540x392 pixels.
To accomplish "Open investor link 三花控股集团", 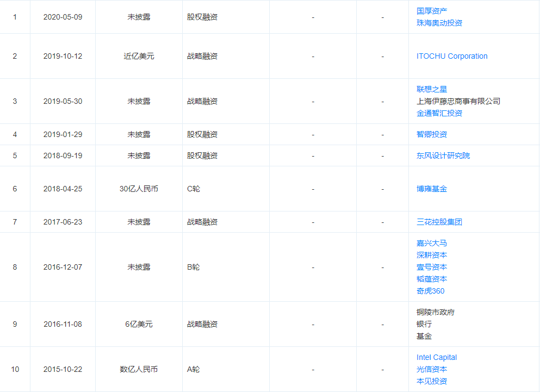I will (439, 222).
